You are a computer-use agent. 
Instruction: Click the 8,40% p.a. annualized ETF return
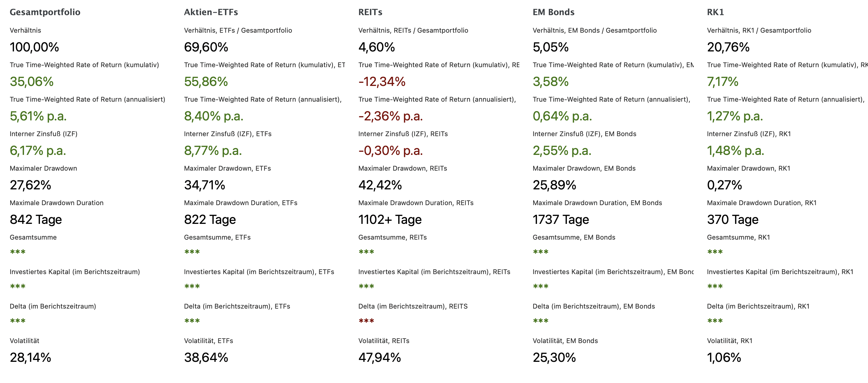(x=213, y=116)
